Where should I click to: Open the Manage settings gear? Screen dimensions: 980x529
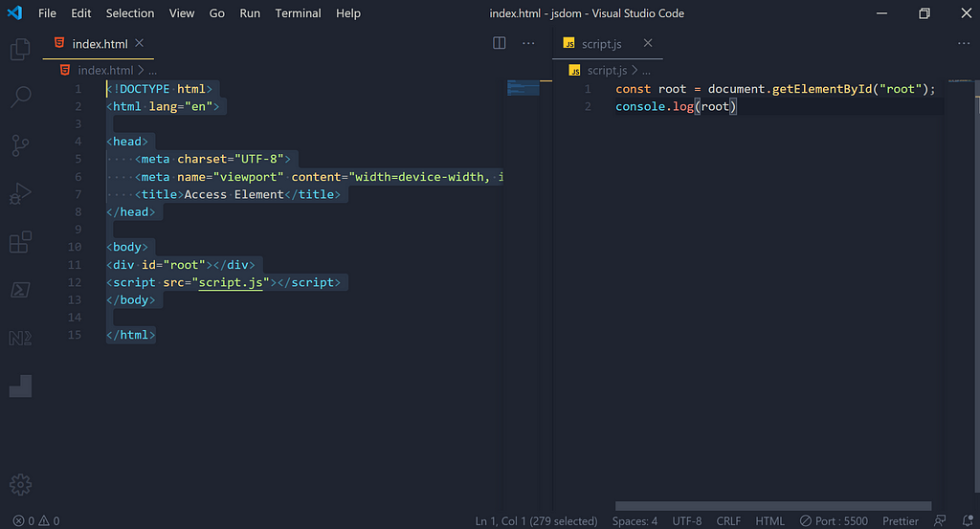coord(20,485)
